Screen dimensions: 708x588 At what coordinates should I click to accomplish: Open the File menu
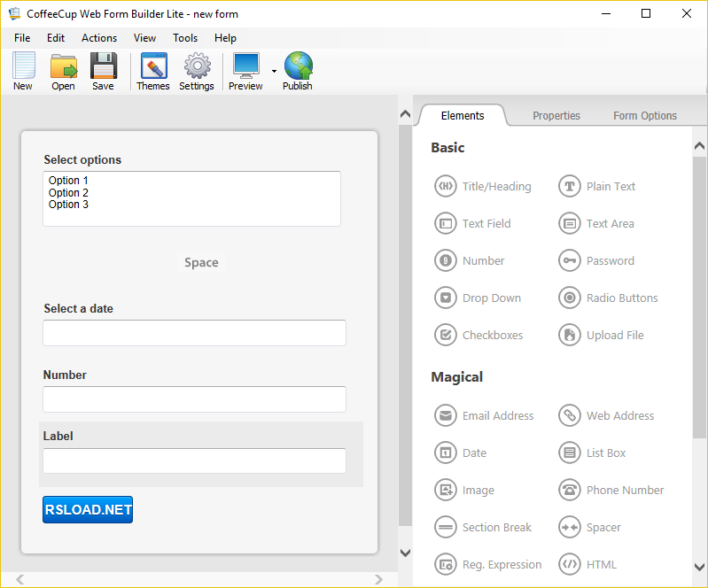pyautogui.click(x=22, y=38)
